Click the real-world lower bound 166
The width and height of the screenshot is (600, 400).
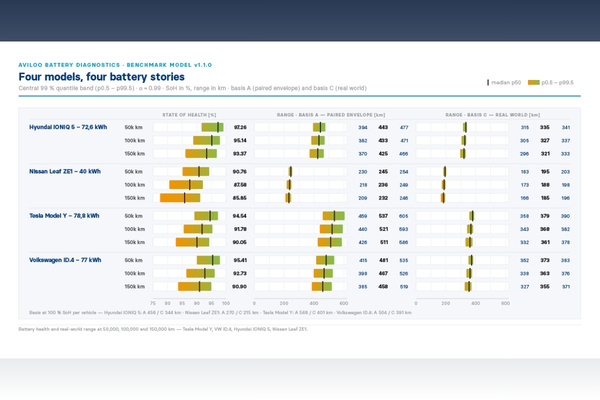pos(525,198)
